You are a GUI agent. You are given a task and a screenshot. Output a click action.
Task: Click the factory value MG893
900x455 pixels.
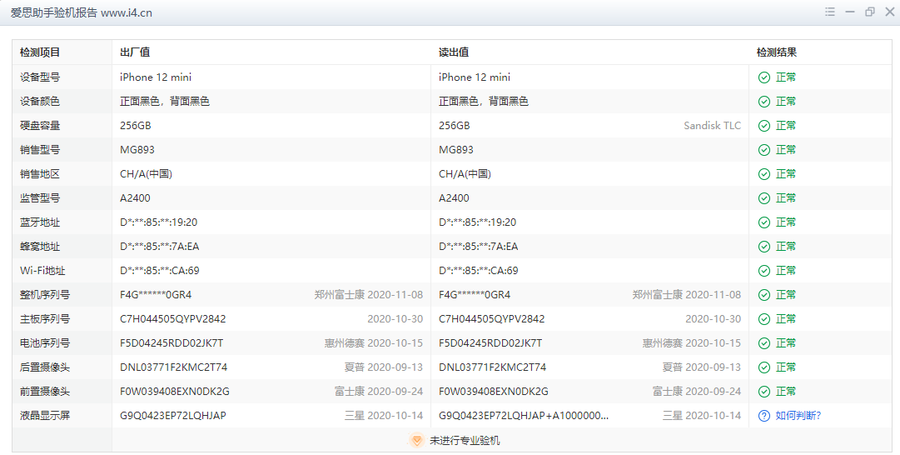[x=137, y=150]
